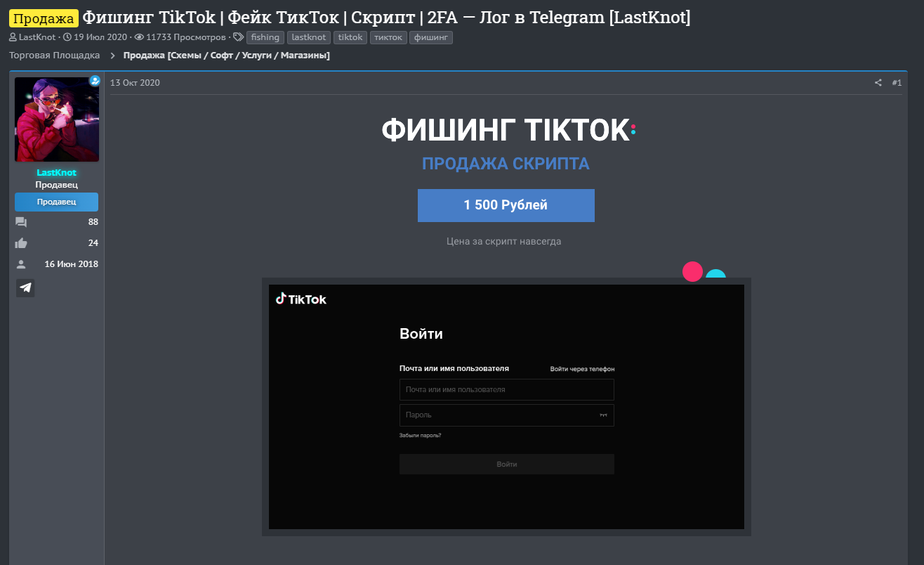The image size is (924, 565).
Task: Click the yellow 'Продажа' prefix label
Action: click(x=44, y=18)
